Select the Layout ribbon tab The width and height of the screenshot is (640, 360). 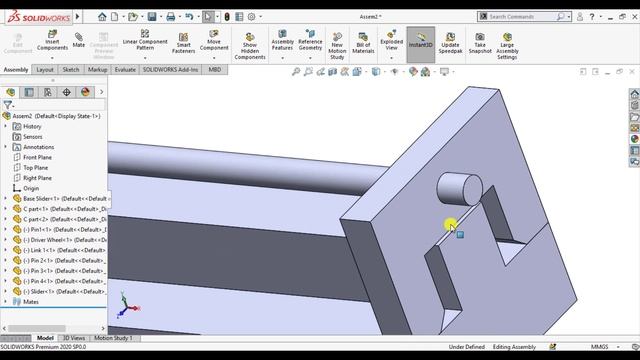45,70
